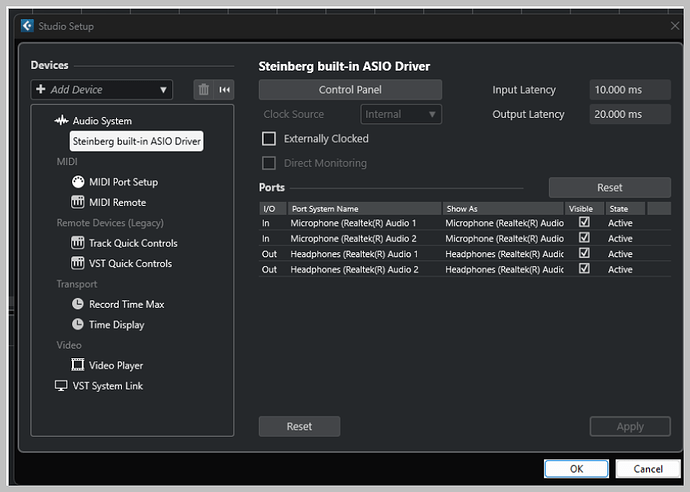
Task: Click the MIDI Remote keyboard icon
Action: [x=78, y=202]
